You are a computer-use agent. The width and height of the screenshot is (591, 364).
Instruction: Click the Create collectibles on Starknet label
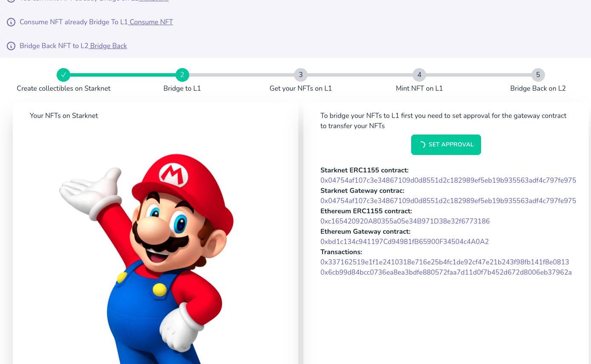pos(63,89)
